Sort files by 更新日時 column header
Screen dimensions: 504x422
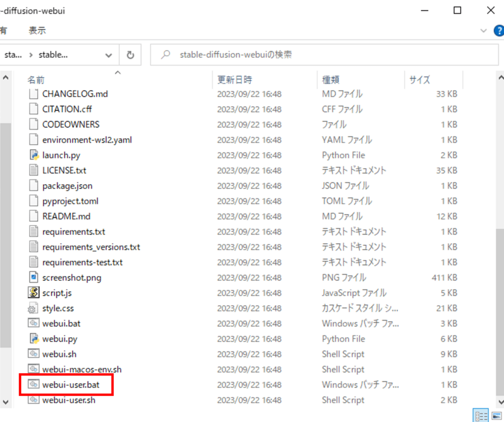pos(235,80)
